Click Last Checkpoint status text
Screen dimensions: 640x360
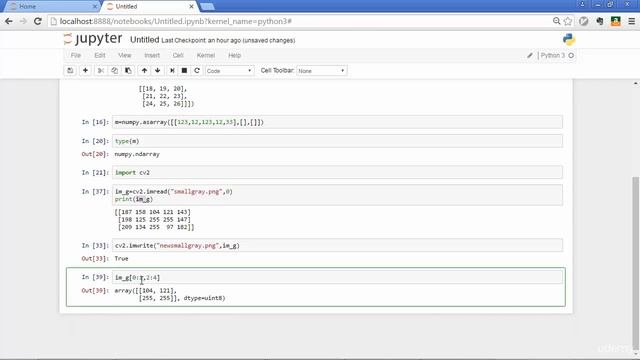point(228,40)
